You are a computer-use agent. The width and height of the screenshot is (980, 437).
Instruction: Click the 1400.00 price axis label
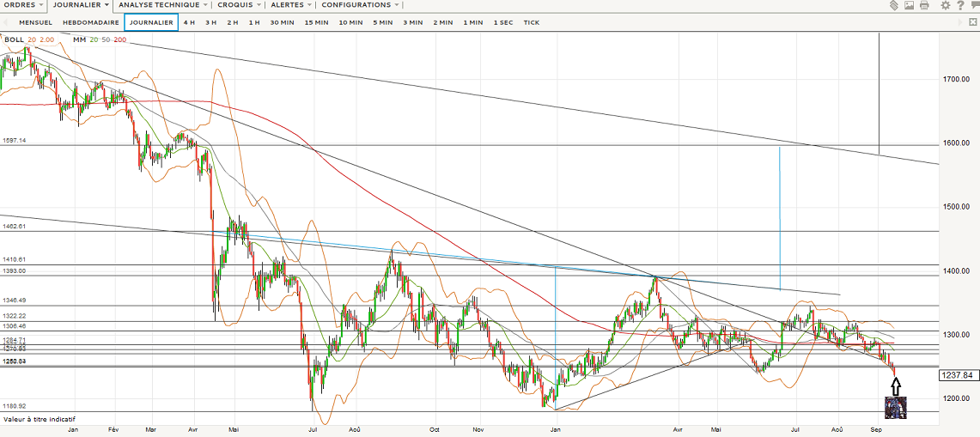click(957, 270)
